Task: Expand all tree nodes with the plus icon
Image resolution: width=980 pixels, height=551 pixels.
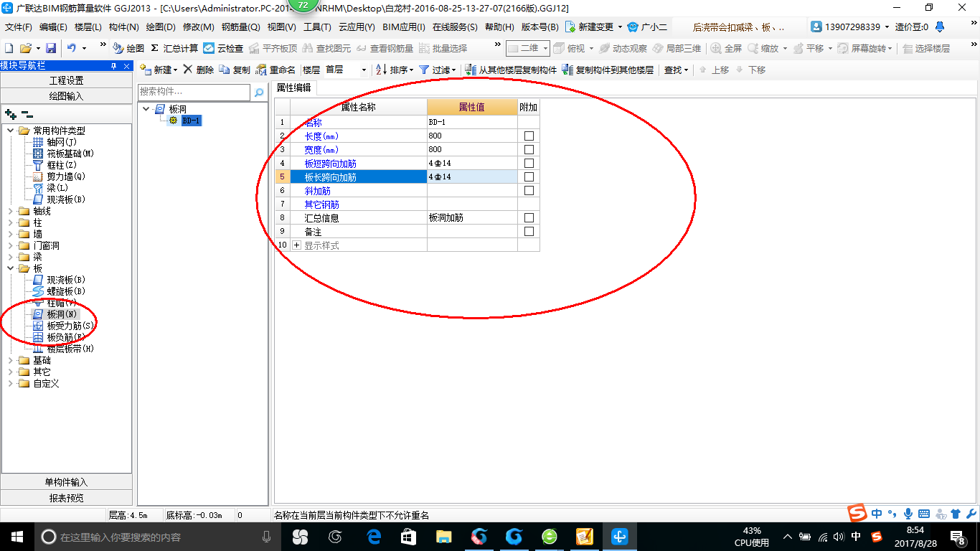Action: point(11,113)
